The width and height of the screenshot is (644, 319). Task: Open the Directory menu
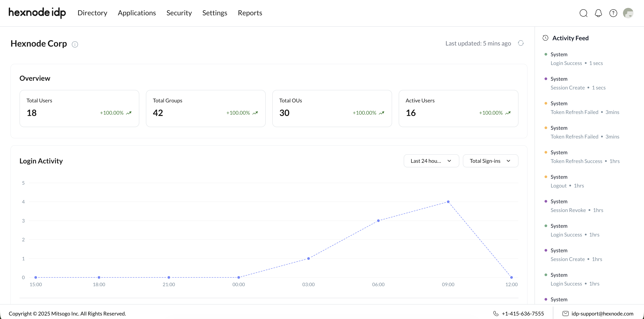pos(92,13)
